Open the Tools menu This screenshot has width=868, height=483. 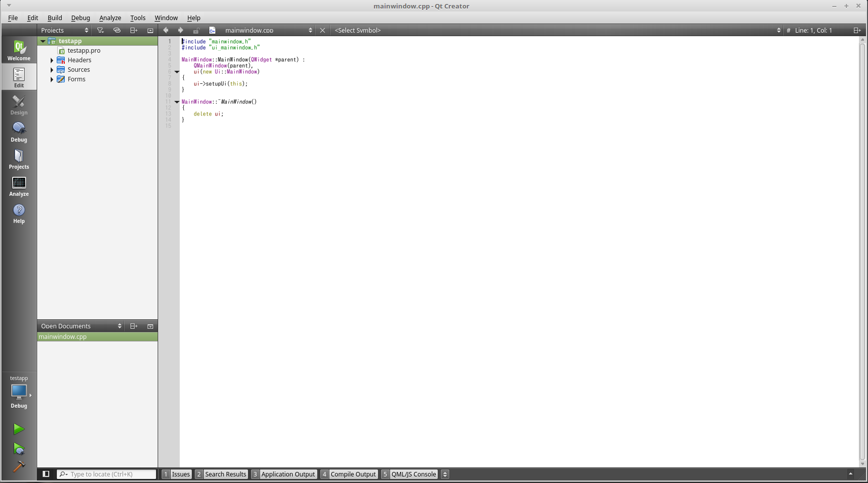tap(138, 18)
